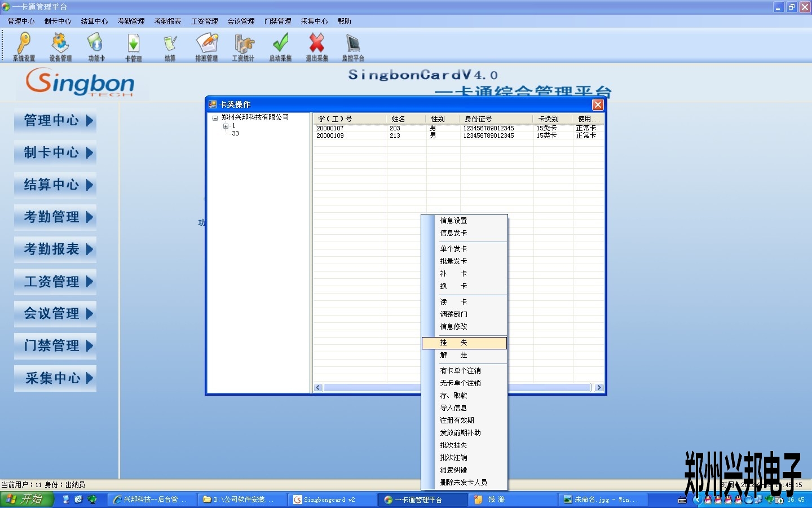Viewport: 812px width, 508px height.
Task: Open the 会议管理 menu in menu bar
Action: pos(241,21)
